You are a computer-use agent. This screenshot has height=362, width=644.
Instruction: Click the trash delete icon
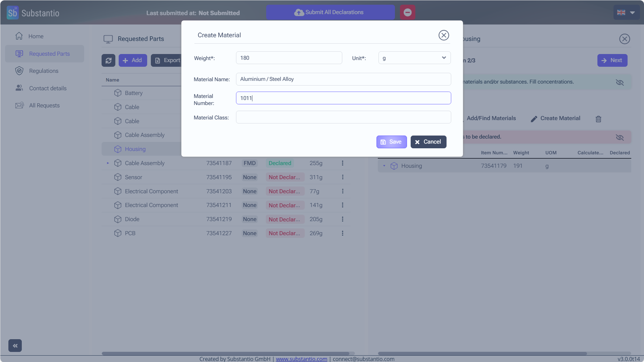(598, 119)
